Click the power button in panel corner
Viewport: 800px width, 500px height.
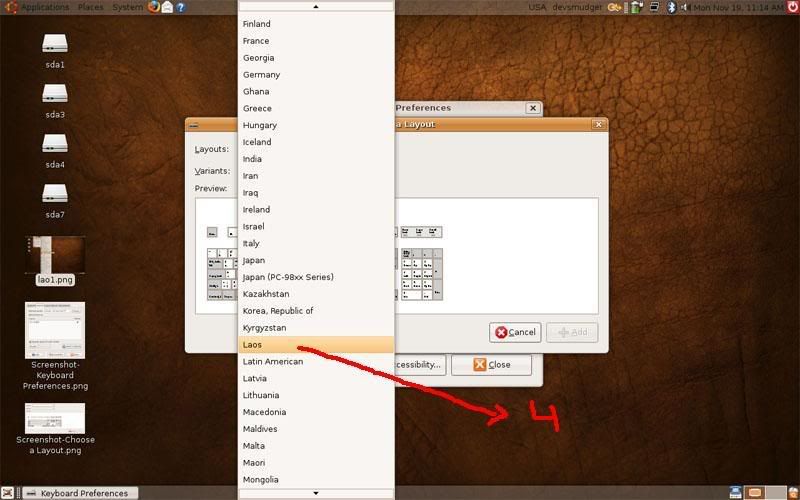click(792, 7)
